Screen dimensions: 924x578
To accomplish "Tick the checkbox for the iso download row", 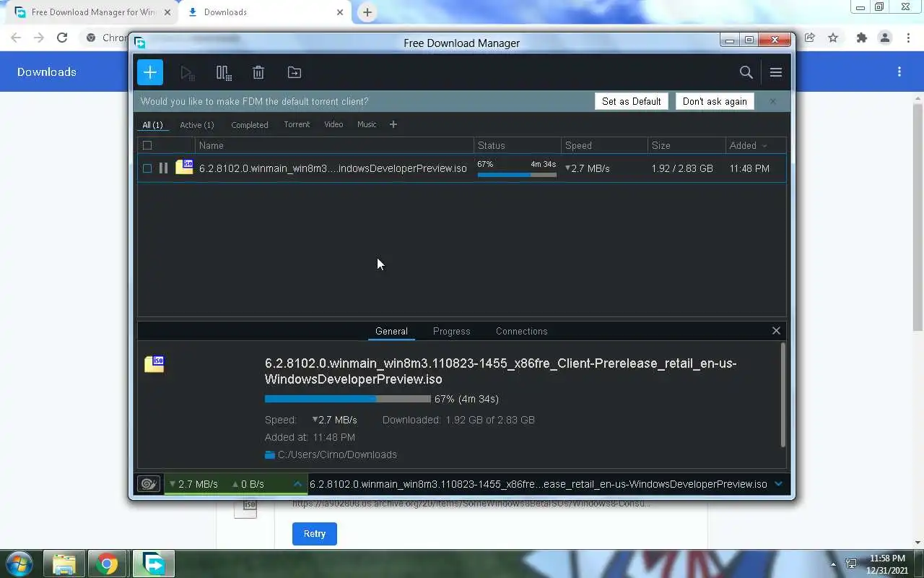I will [147, 168].
